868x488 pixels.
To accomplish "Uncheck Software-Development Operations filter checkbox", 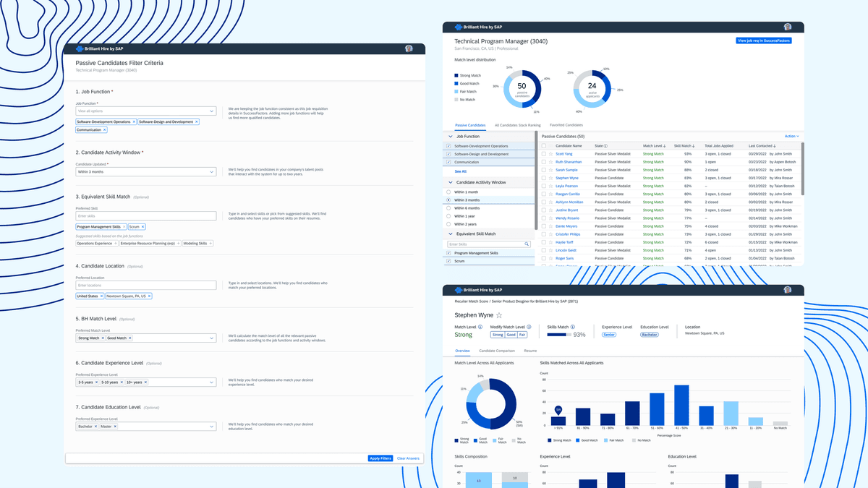I will point(448,146).
